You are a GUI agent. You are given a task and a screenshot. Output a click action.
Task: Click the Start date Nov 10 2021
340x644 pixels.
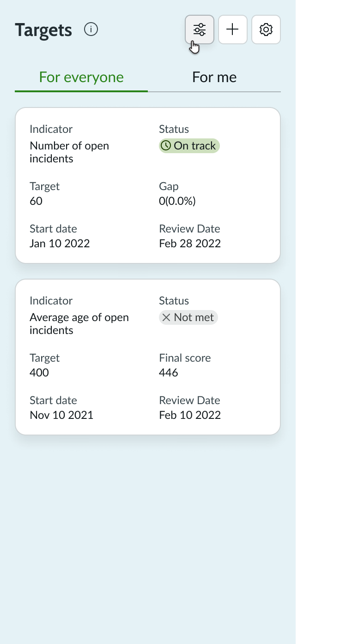[x=61, y=415]
